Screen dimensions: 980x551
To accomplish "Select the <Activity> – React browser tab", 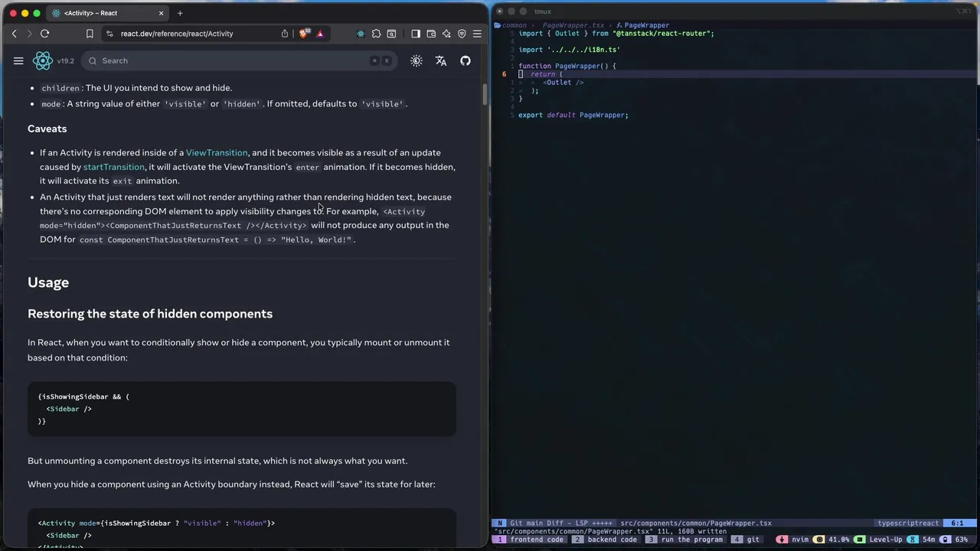I will coord(109,13).
